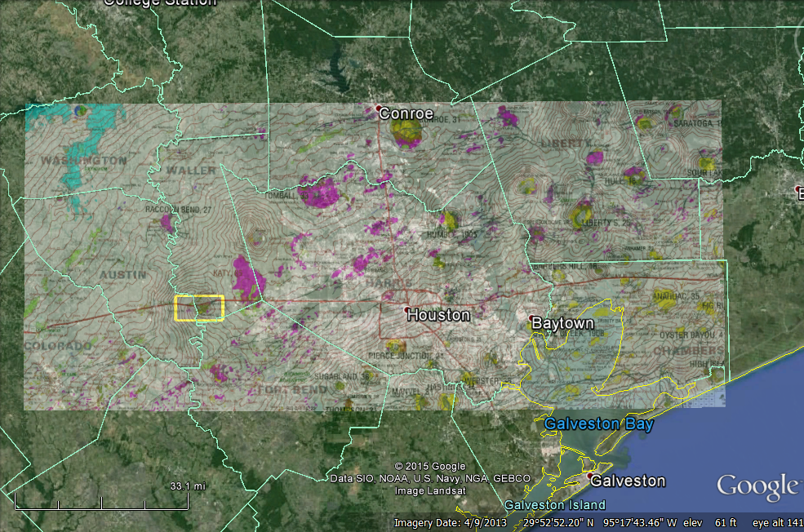Viewport: 804px width, 532px height.
Task: Click the Galveston Bay label
Action: point(599,423)
